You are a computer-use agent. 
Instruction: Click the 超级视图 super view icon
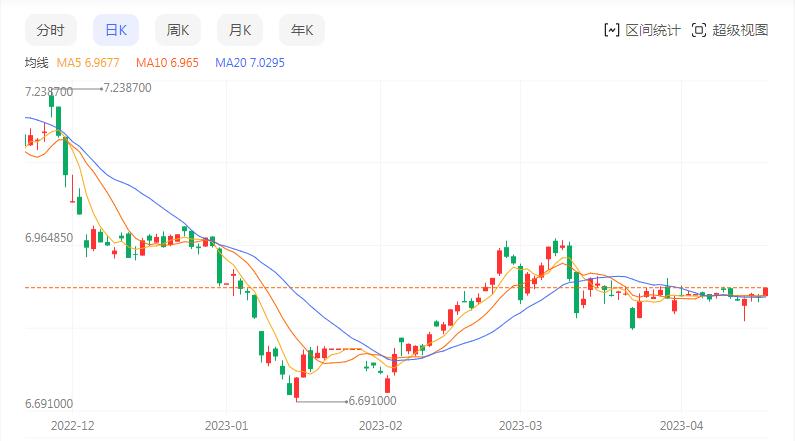coord(699,30)
